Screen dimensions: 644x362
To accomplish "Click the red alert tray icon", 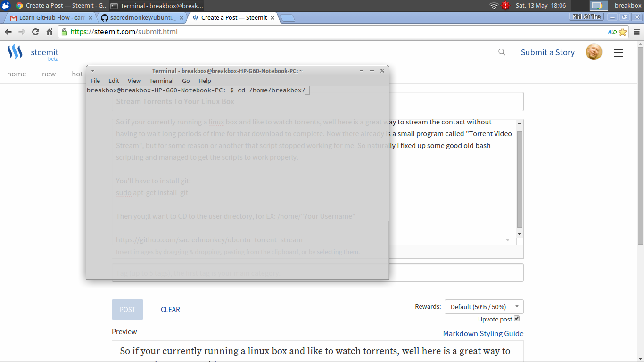I will click(506, 6).
